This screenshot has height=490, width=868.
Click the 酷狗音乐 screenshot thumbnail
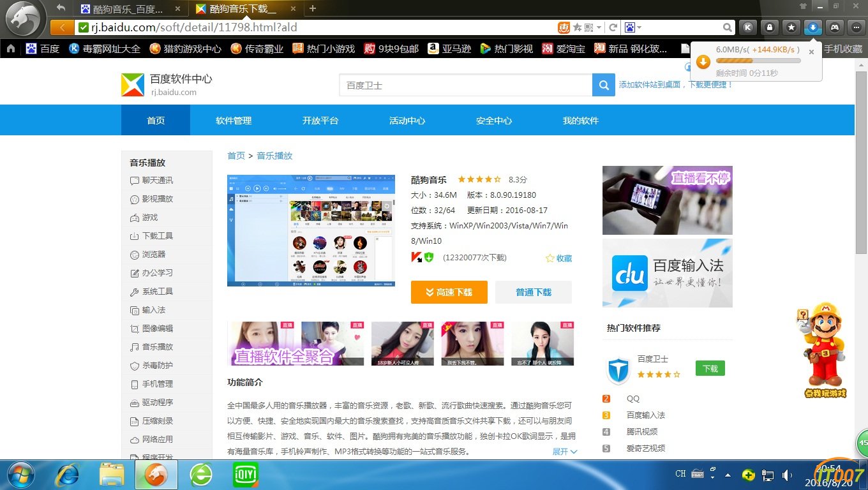coord(311,230)
